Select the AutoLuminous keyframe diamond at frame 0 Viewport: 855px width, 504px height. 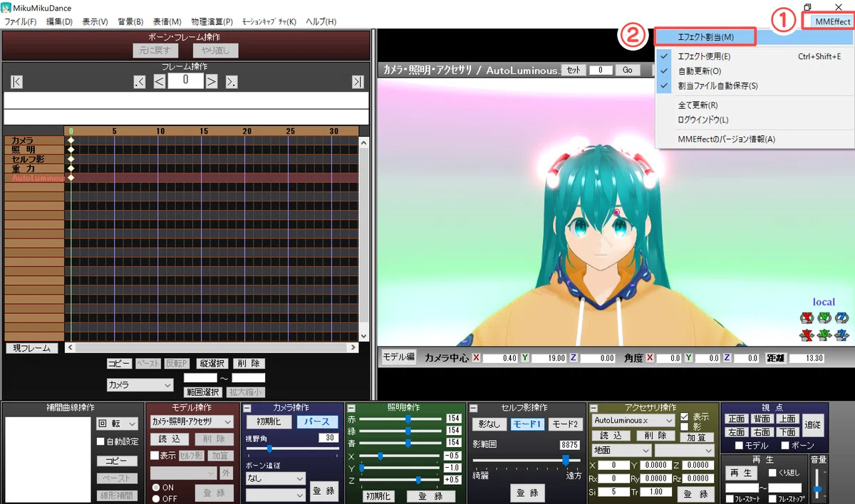pyautogui.click(x=71, y=178)
